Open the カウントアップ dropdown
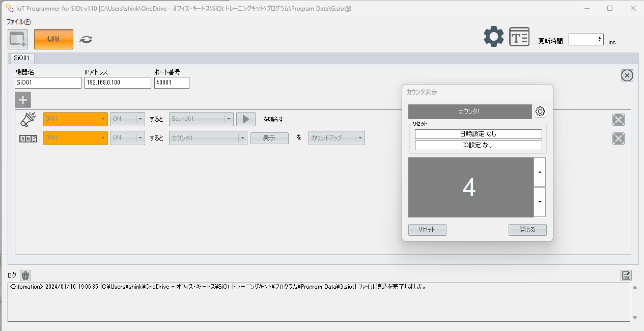This screenshot has width=644, height=331. [x=360, y=138]
